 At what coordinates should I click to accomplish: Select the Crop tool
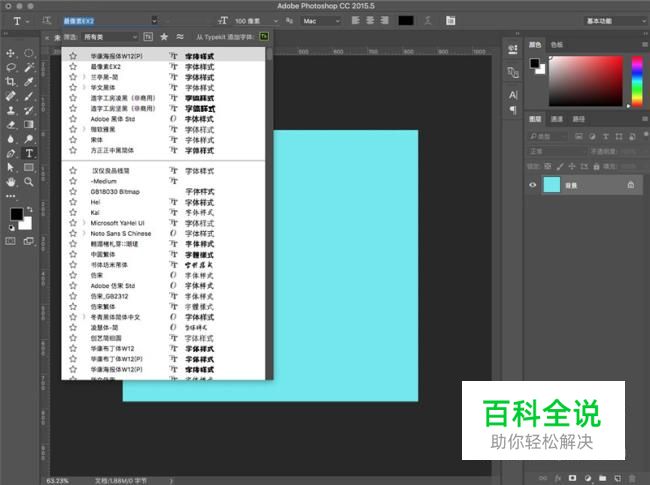click(11, 81)
